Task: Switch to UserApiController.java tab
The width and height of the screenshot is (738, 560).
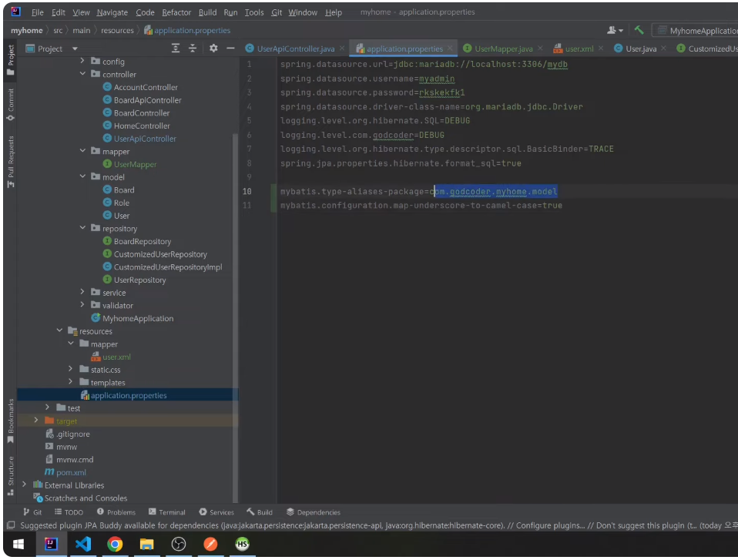Action: click(296, 49)
